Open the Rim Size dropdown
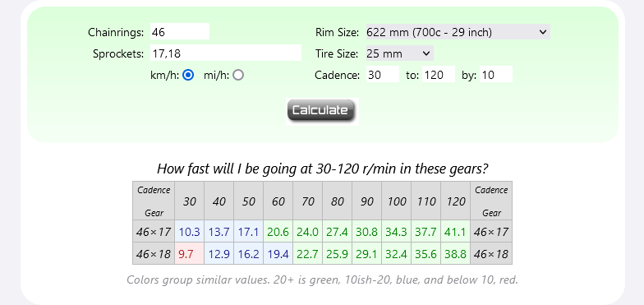Screen dimensions: 644x305 point(458,32)
